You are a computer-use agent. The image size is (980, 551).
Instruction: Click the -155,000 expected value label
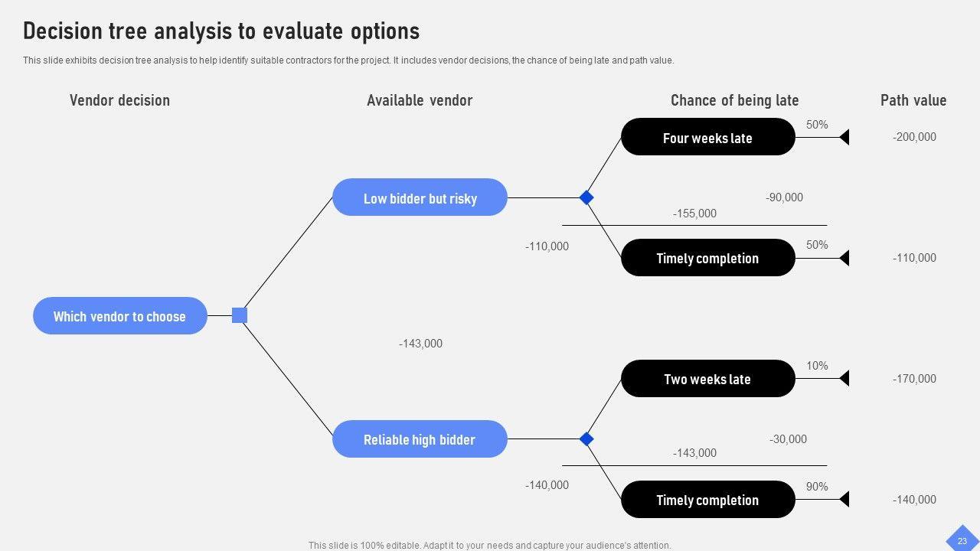point(694,214)
